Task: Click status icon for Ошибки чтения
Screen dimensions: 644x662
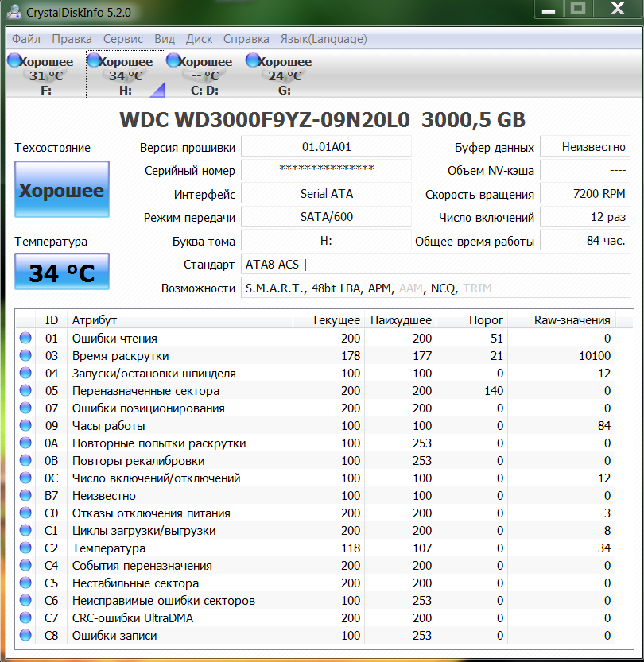Action: point(25,338)
